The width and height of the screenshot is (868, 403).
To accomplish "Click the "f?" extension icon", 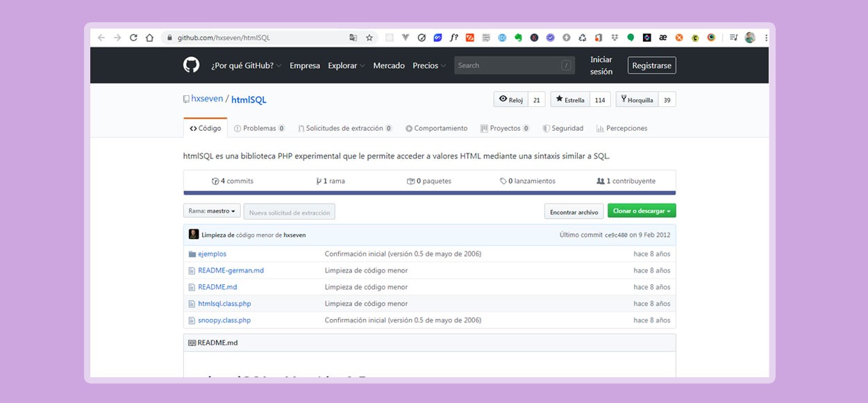I will coord(454,38).
